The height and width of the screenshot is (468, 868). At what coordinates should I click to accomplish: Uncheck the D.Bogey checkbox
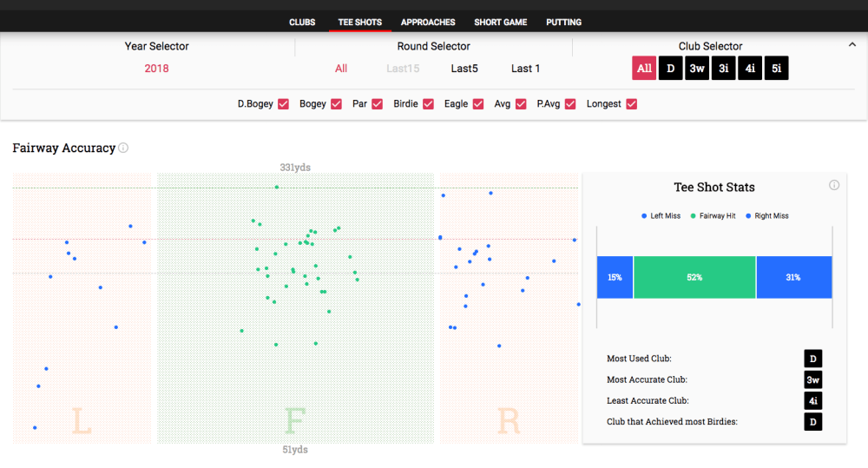(x=282, y=104)
